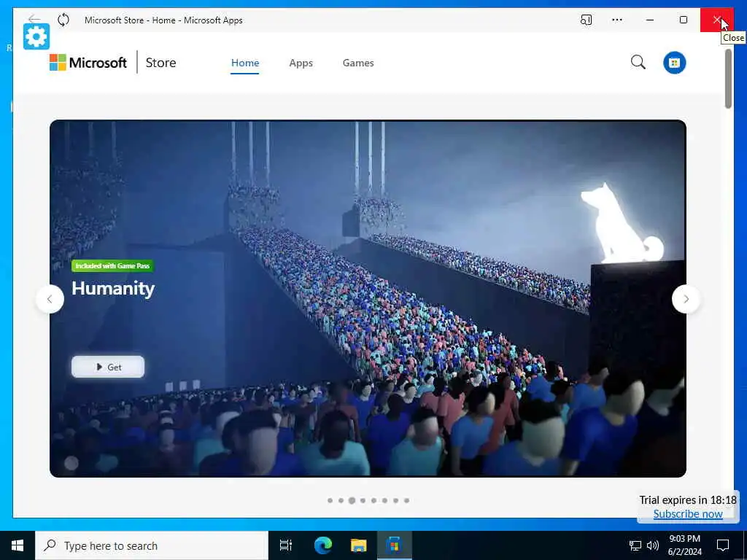
Task: Select the first carousel dot
Action: [x=330, y=500]
